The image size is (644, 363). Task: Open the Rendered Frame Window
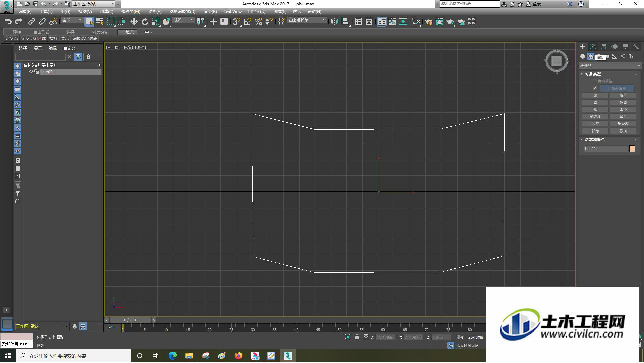coord(439,22)
